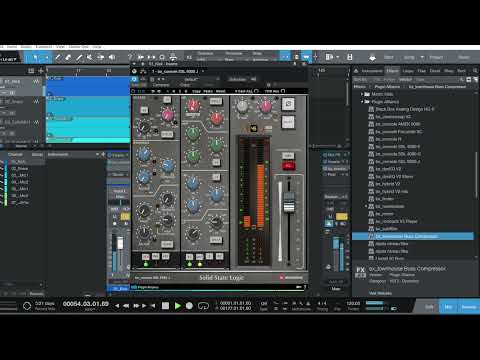Select the 02_Snare channel in the channel list
This screenshot has width=480, height=360.
point(19,169)
